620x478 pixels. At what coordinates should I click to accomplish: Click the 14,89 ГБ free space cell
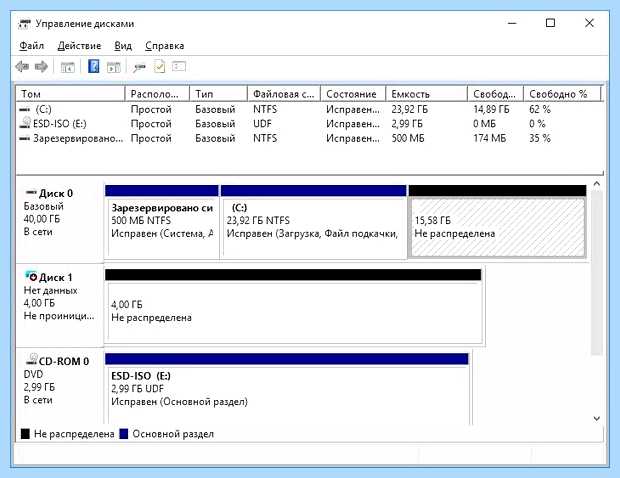coord(491,110)
